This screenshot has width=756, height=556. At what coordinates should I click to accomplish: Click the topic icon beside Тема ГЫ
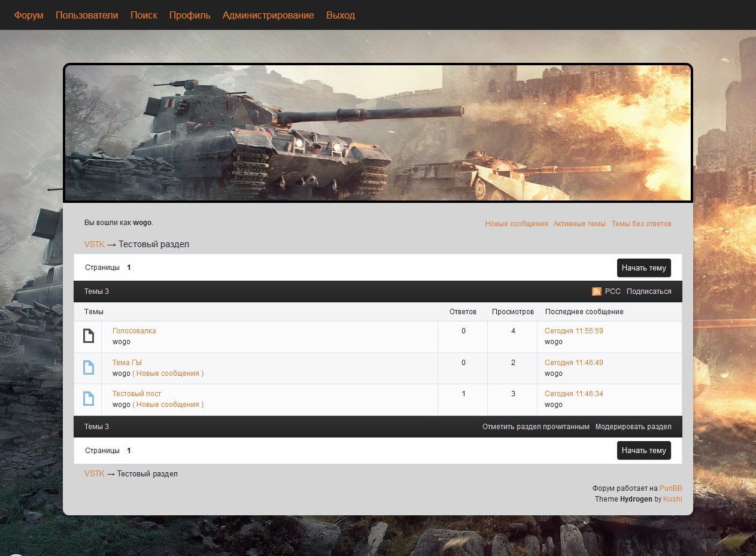click(x=89, y=367)
